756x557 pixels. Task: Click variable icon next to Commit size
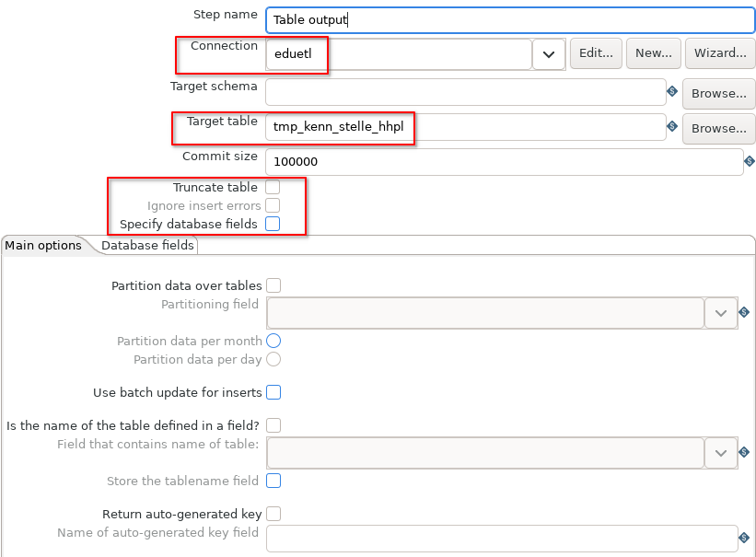pyautogui.click(x=750, y=161)
